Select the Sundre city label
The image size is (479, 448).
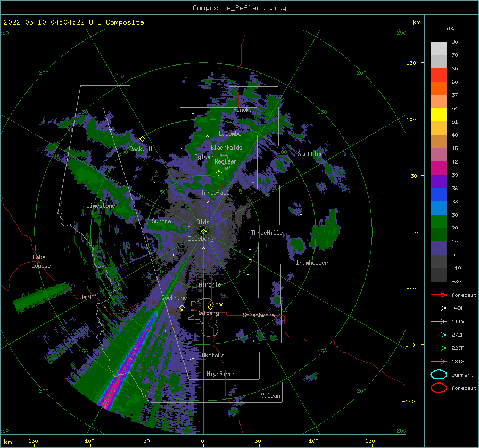[161, 221]
